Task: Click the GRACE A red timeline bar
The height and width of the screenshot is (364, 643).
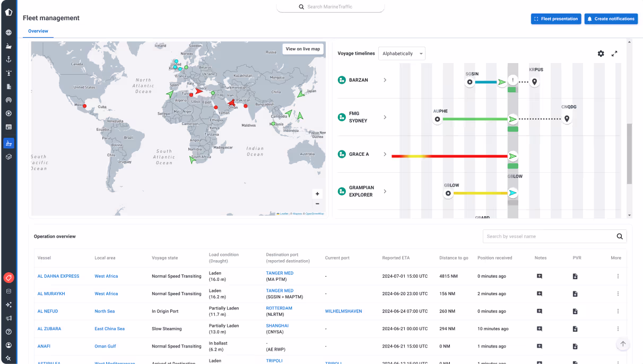Action: click(449, 156)
